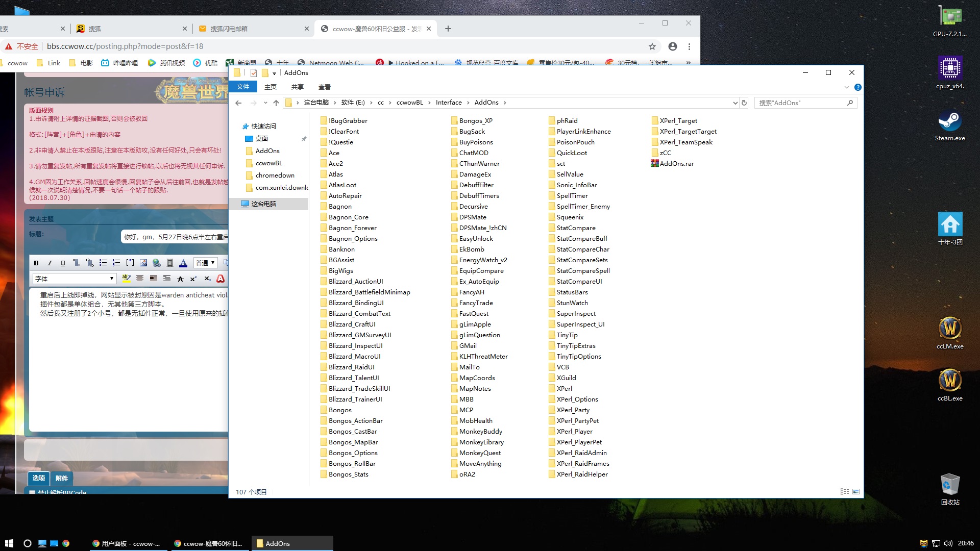Image resolution: width=980 pixels, height=551 pixels.
Task: Click the insert video film icon
Action: pos(170,263)
